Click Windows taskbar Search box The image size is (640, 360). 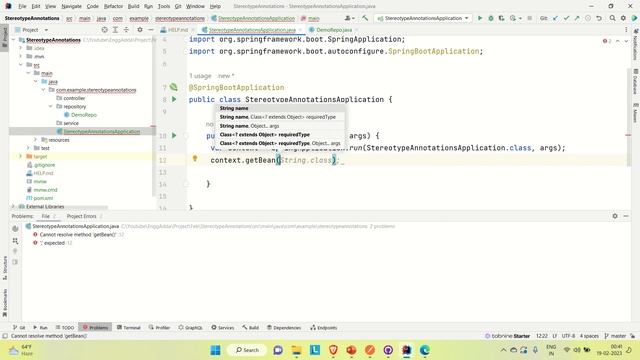click(247, 350)
